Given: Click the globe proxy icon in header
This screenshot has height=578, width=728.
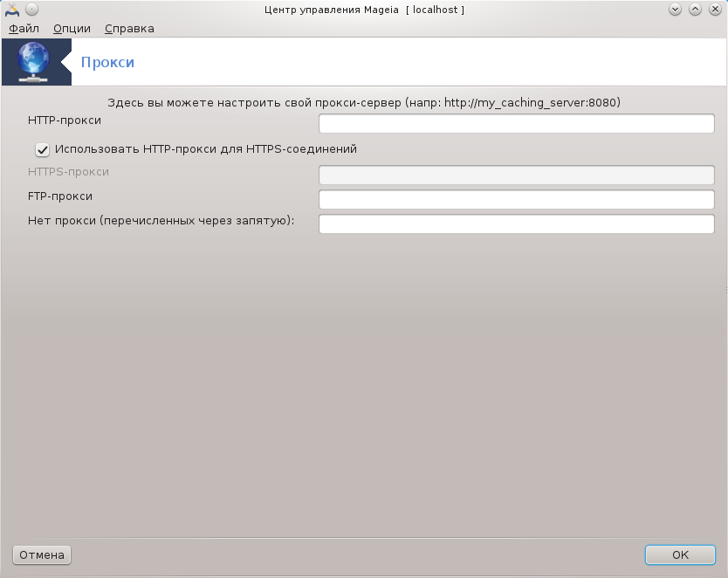Looking at the screenshot, I should (x=33, y=62).
